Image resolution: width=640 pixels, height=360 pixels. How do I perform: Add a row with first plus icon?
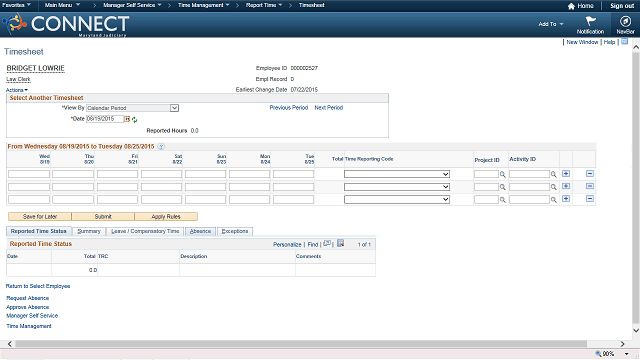pos(566,173)
